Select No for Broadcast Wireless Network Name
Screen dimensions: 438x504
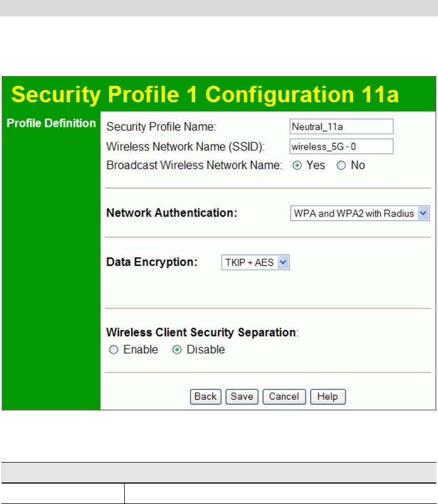(x=341, y=166)
